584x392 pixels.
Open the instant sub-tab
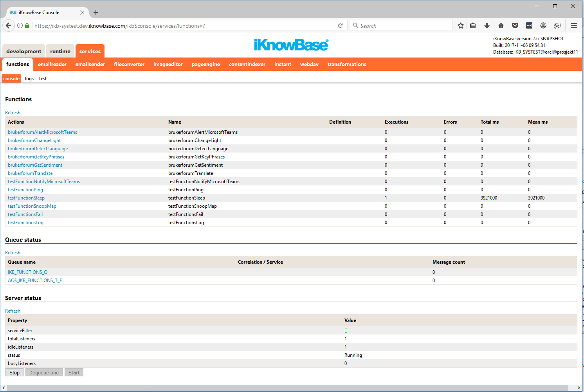[x=283, y=65]
